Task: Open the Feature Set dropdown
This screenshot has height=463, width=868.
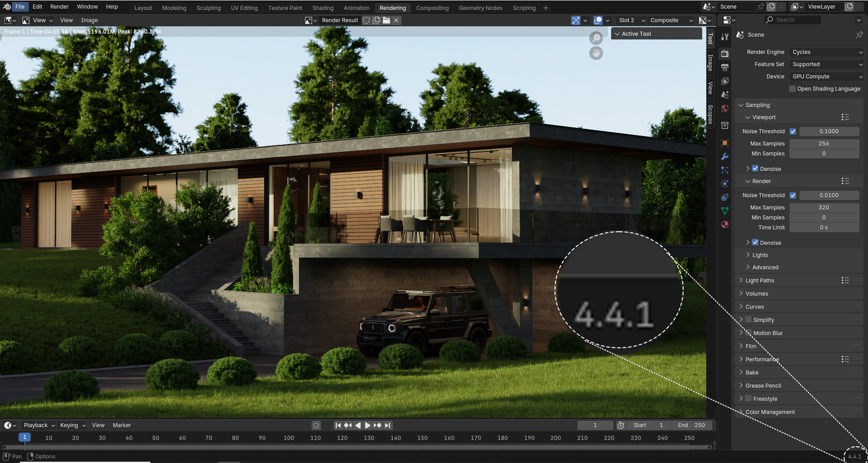Action: [x=826, y=64]
